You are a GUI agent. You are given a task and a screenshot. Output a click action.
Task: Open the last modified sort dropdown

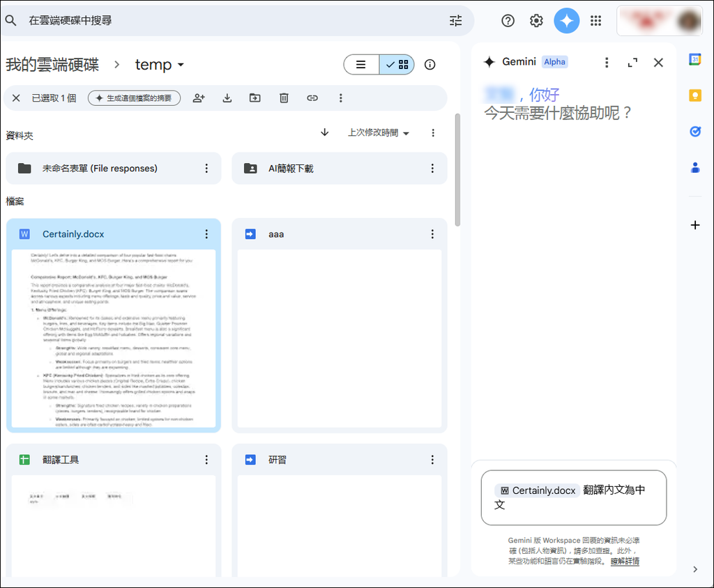point(379,132)
